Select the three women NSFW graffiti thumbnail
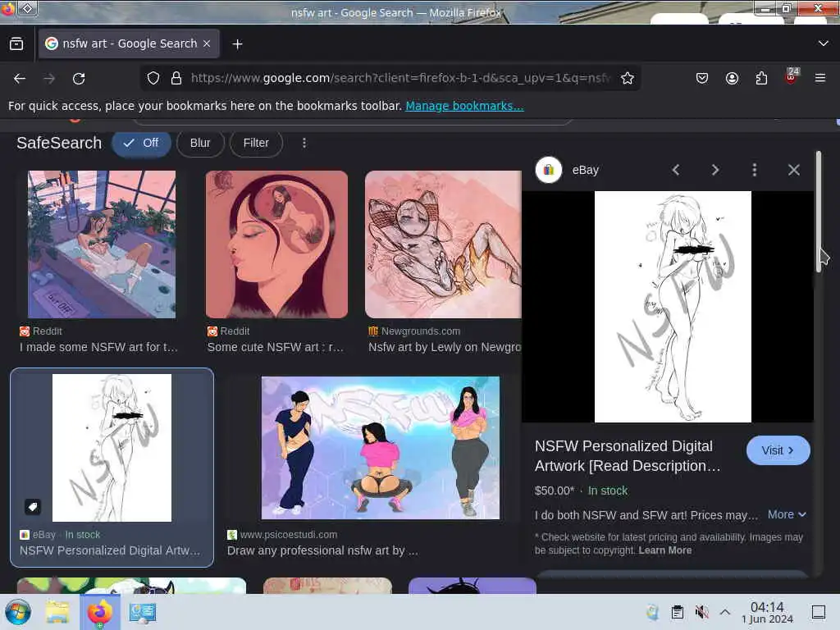The height and width of the screenshot is (630, 840). point(381,448)
